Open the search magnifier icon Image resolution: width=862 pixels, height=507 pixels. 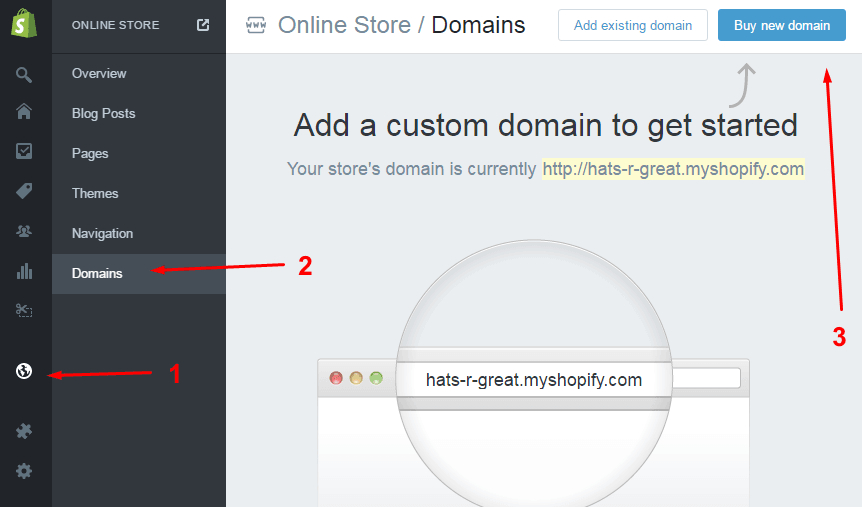24,74
